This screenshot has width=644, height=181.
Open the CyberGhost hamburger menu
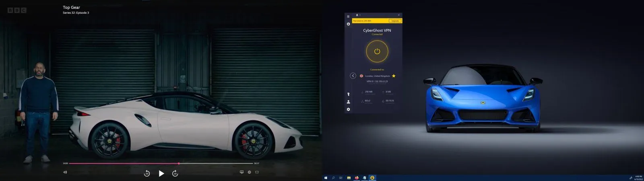pos(348,16)
